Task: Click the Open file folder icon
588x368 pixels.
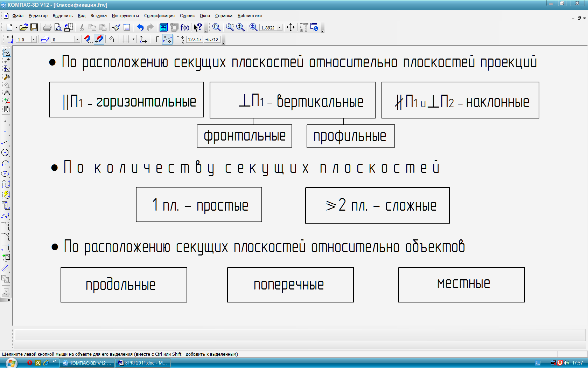Action: pyautogui.click(x=23, y=27)
